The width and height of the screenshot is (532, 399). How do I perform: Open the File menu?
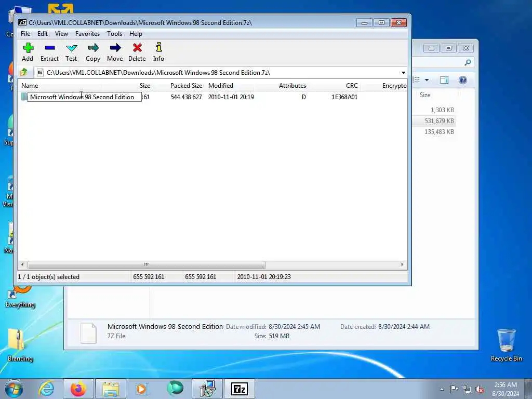click(x=25, y=34)
